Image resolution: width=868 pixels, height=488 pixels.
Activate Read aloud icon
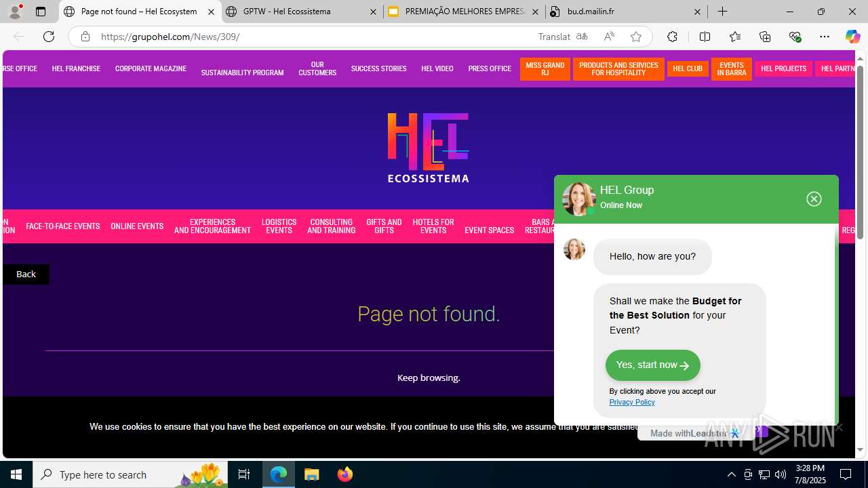pos(609,37)
